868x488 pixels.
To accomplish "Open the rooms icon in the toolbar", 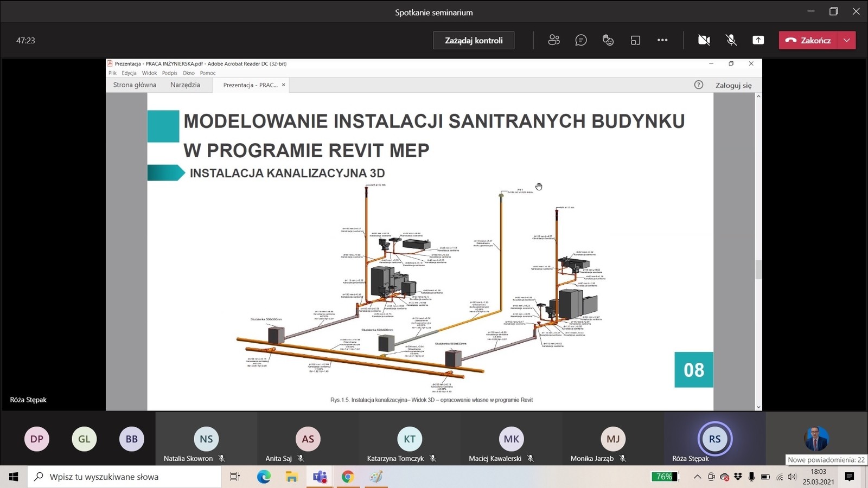I will pos(635,40).
